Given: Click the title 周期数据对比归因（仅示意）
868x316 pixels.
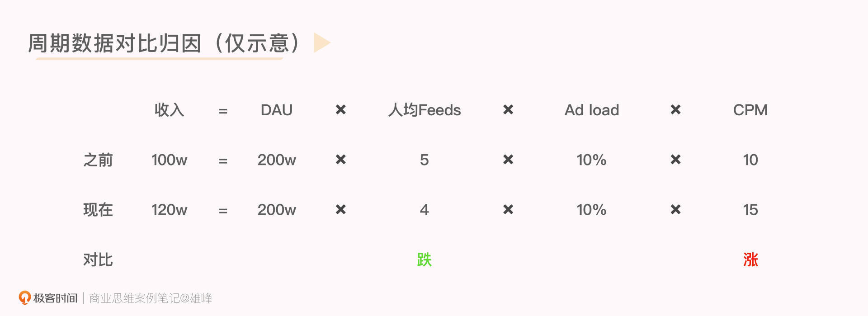Looking at the screenshot, I should (x=164, y=43).
